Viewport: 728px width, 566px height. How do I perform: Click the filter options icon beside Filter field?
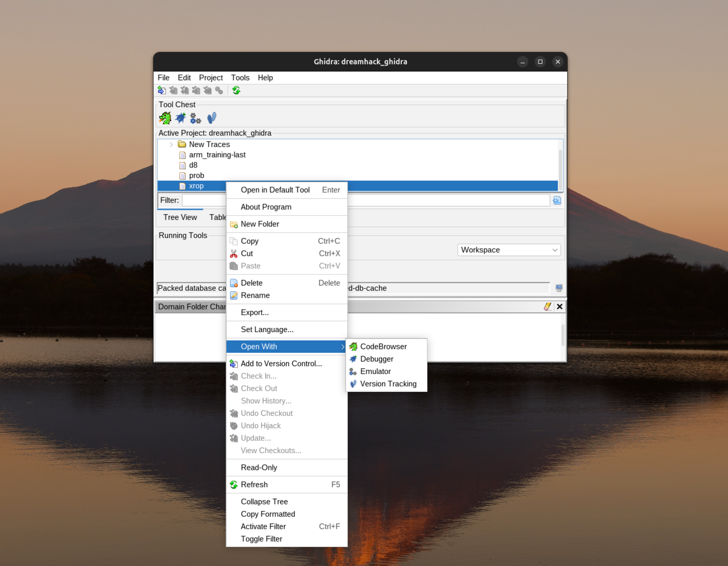coord(557,200)
